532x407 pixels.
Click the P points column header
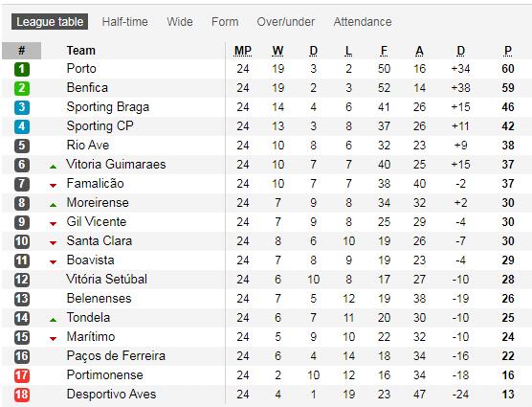pos(508,51)
